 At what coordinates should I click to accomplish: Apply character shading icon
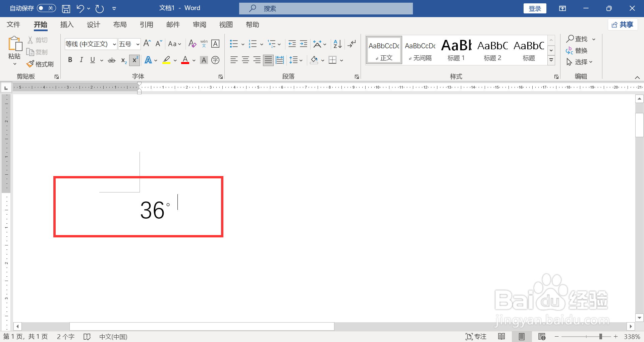204,60
